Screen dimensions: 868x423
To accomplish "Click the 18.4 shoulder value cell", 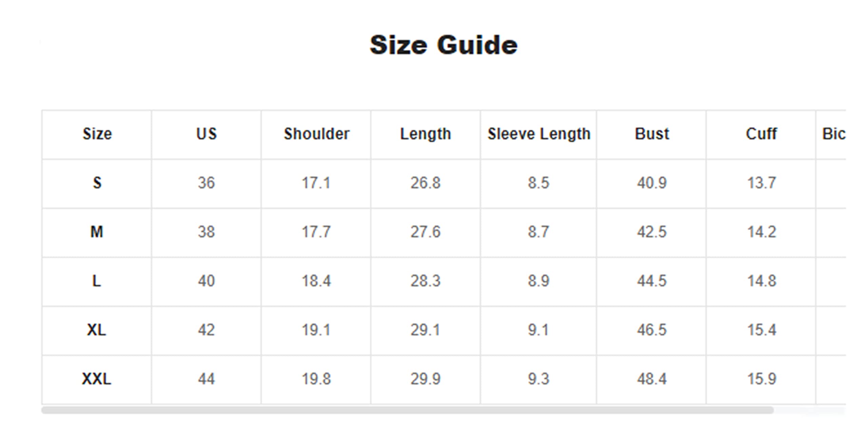I will [x=316, y=281].
